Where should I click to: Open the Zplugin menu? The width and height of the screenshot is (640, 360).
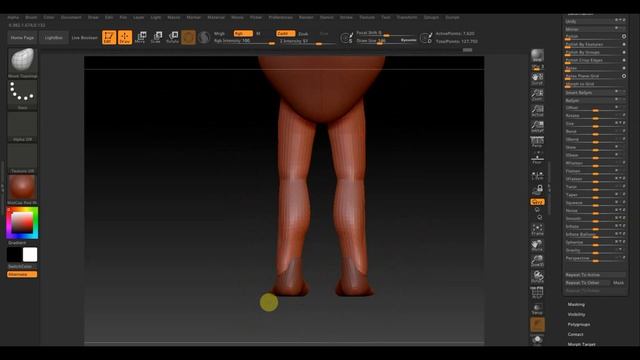pos(431,17)
